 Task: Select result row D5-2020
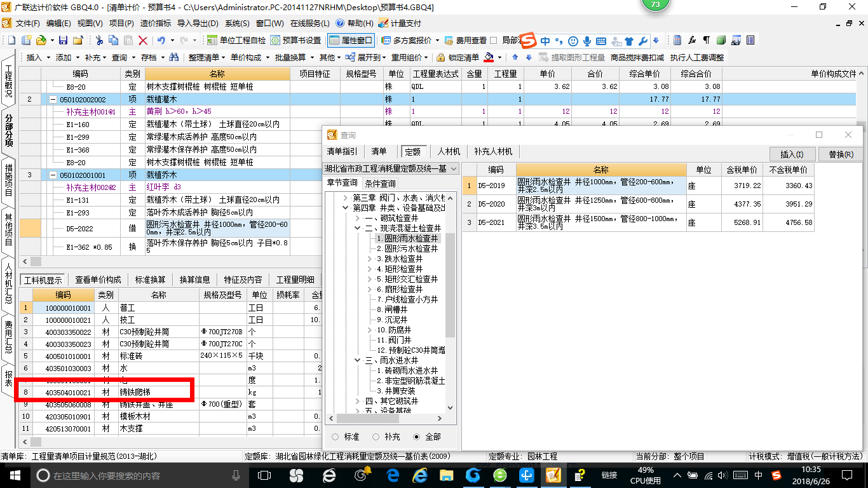(638, 204)
